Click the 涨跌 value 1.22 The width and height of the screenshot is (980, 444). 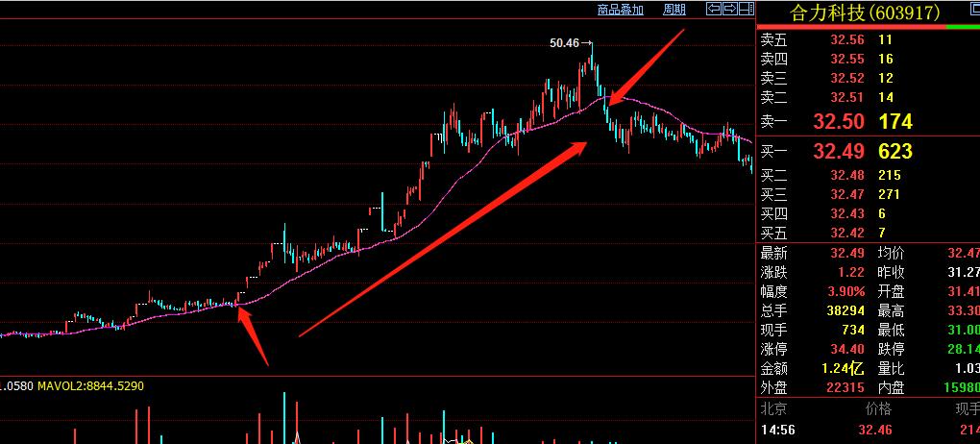pos(851,273)
